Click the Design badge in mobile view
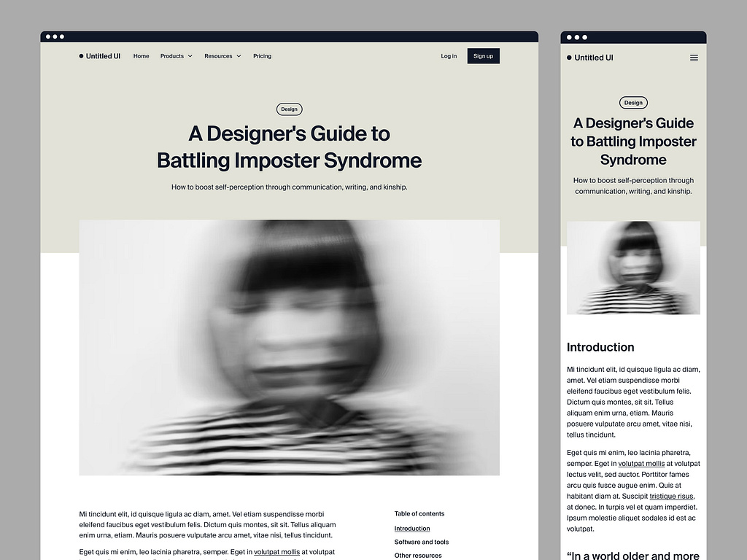This screenshot has height=560, width=747. [633, 102]
